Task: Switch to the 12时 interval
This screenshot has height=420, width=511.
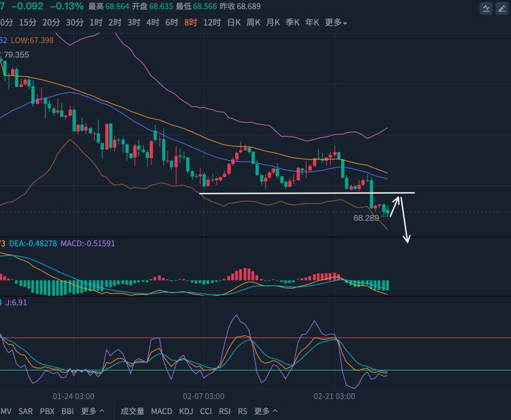Action: pos(212,23)
